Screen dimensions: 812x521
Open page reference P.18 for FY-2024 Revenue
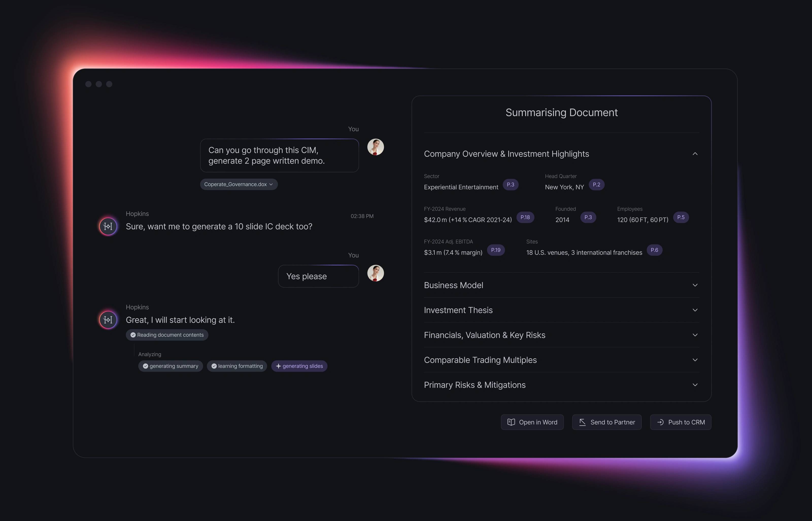coord(525,217)
